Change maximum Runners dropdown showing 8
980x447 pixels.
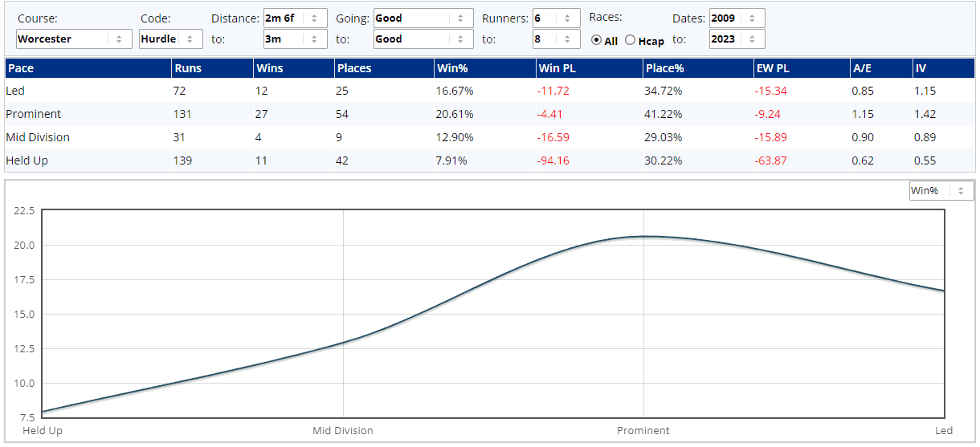[556, 39]
